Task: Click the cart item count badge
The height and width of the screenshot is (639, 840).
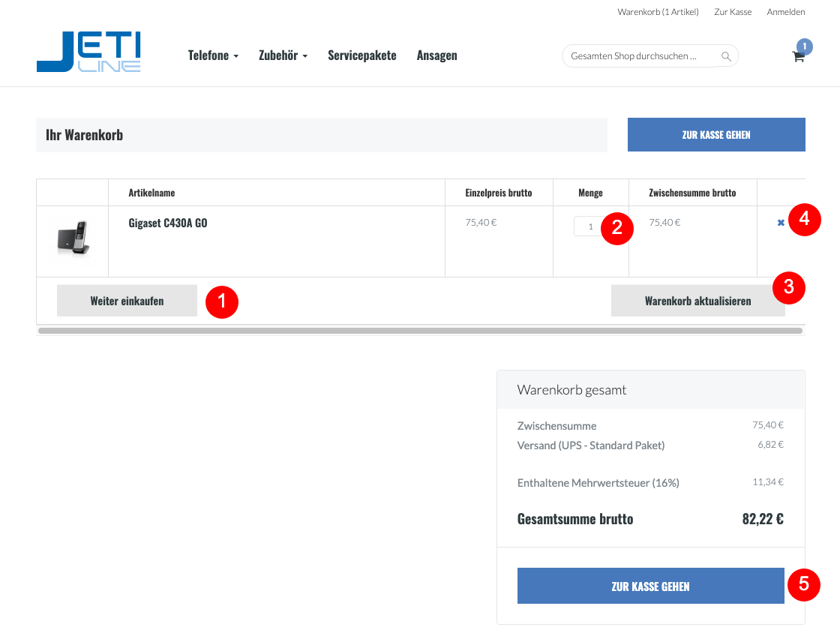Action: pyautogui.click(x=804, y=46)
